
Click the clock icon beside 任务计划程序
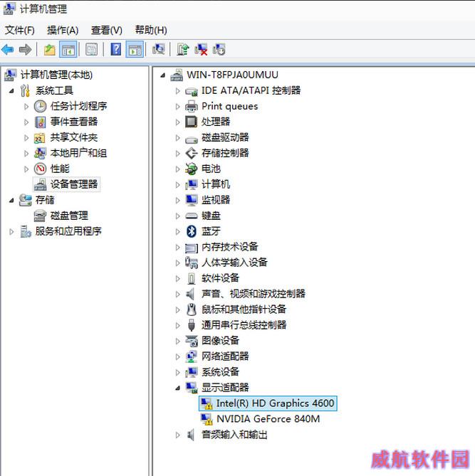pyautogui.click(x=40, y=106)
